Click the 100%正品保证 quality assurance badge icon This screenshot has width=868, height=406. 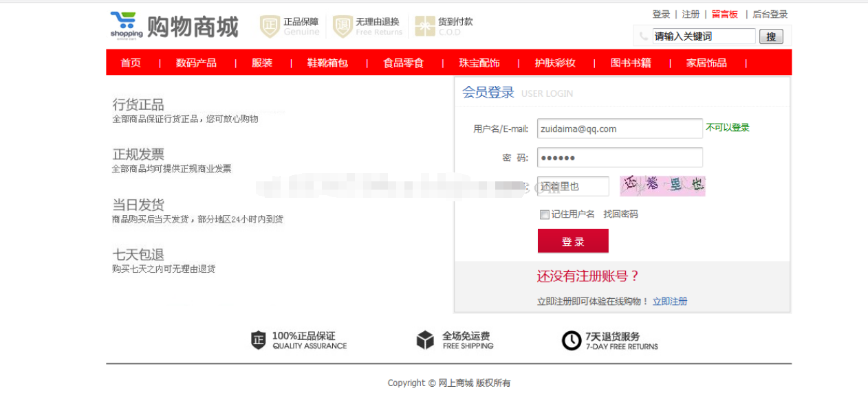[x=258, y=340]
